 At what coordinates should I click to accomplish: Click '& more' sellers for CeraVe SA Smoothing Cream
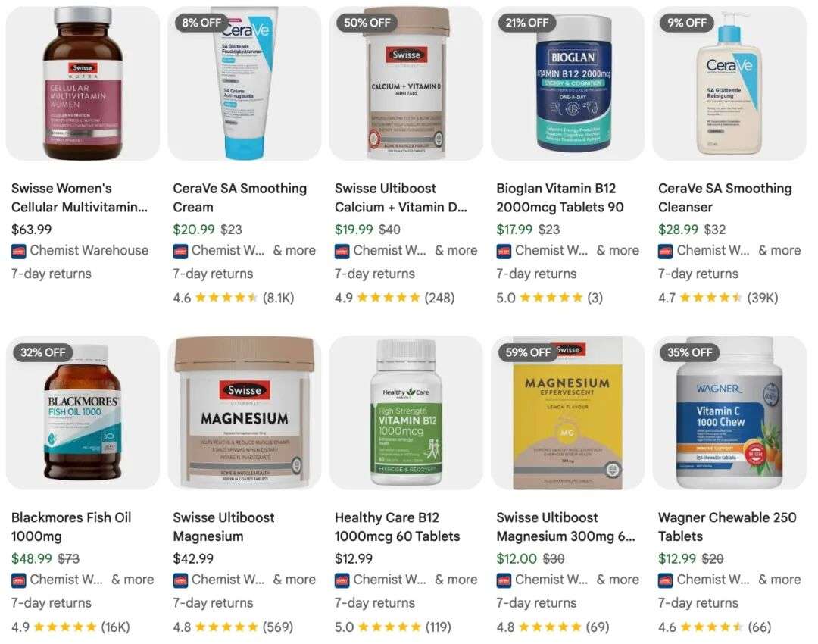pos(294,251)
